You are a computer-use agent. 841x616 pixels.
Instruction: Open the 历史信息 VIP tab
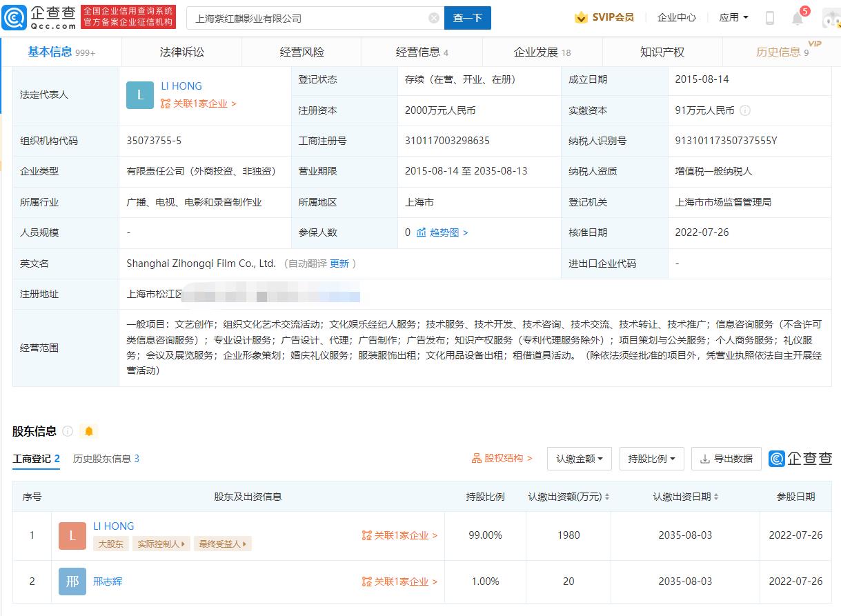[782, 52]
